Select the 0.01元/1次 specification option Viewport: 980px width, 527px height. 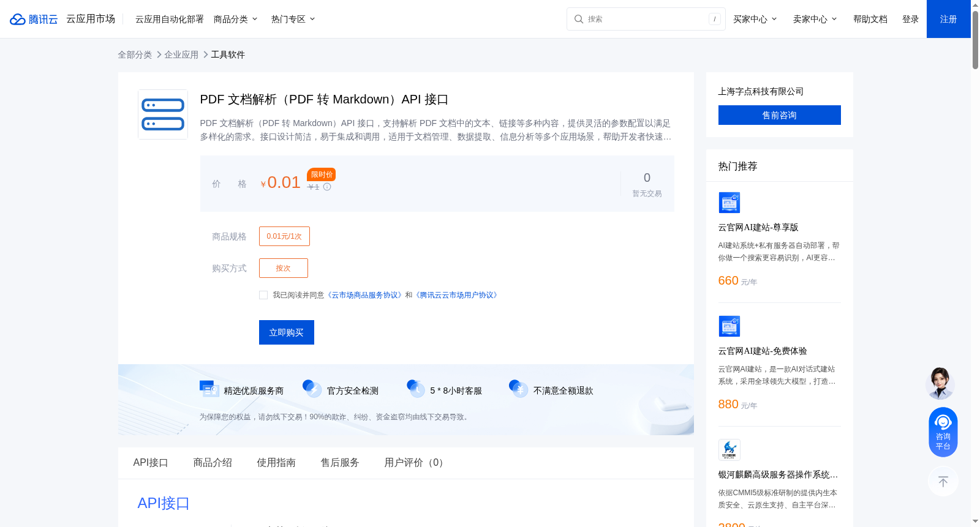pos(284,236)
